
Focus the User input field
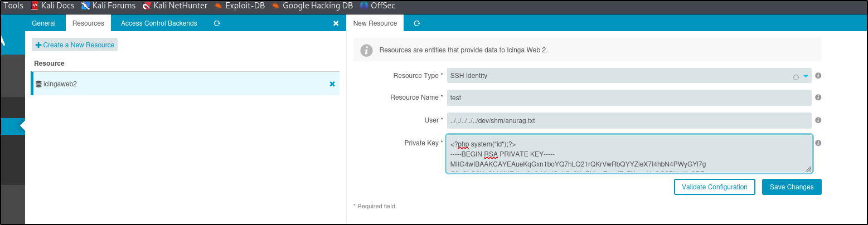pyautogui.click(x=628, y=120)
